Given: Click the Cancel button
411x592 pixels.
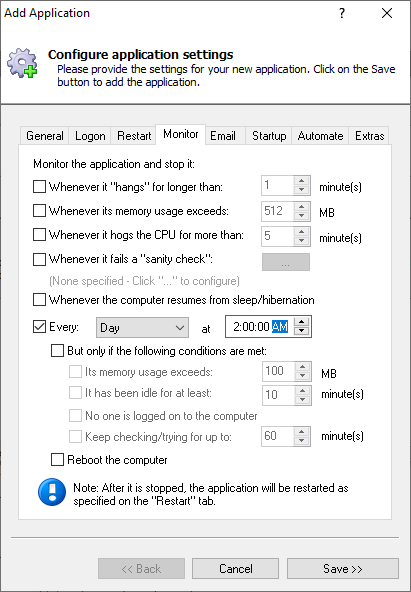Looking at the screenshot, I should 236,569.
